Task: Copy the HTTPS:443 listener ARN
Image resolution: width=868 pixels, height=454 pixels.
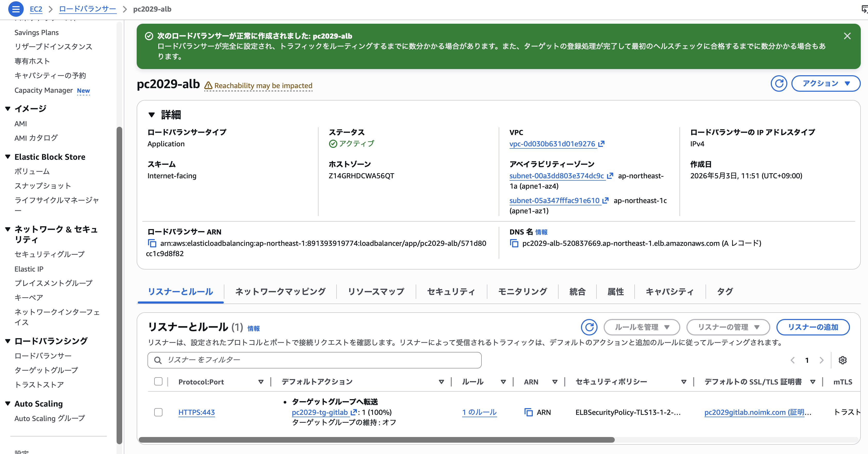Action: (x=528, y=412)
